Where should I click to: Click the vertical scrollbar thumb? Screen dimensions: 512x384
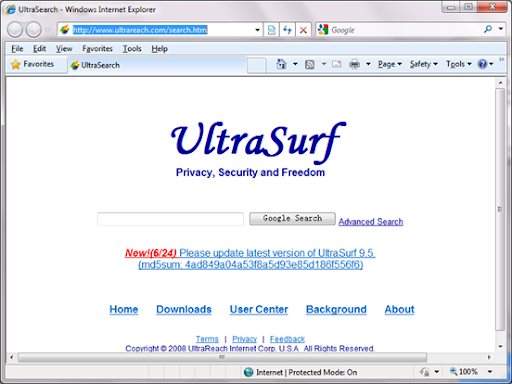point(500,209)
